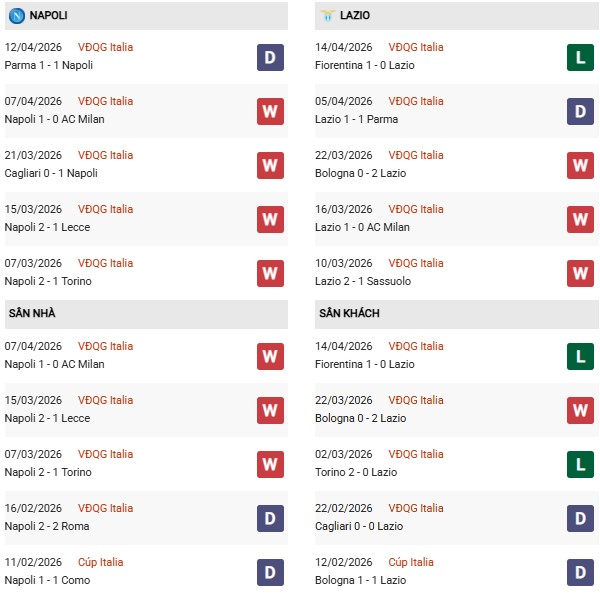Screen dimensions: 600x594
Task: Click the D badge for Lazio 1 - 1 Parma
Action: tap(580, 111)
